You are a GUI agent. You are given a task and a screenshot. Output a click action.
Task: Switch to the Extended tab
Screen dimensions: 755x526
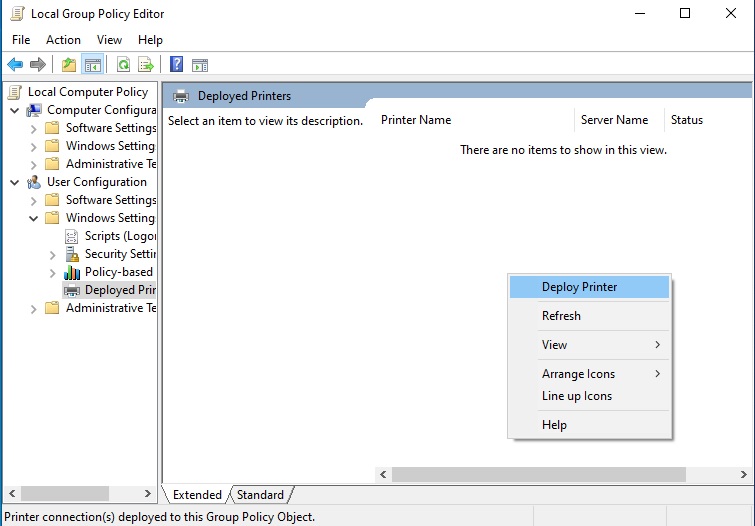[x=197, y=495]
